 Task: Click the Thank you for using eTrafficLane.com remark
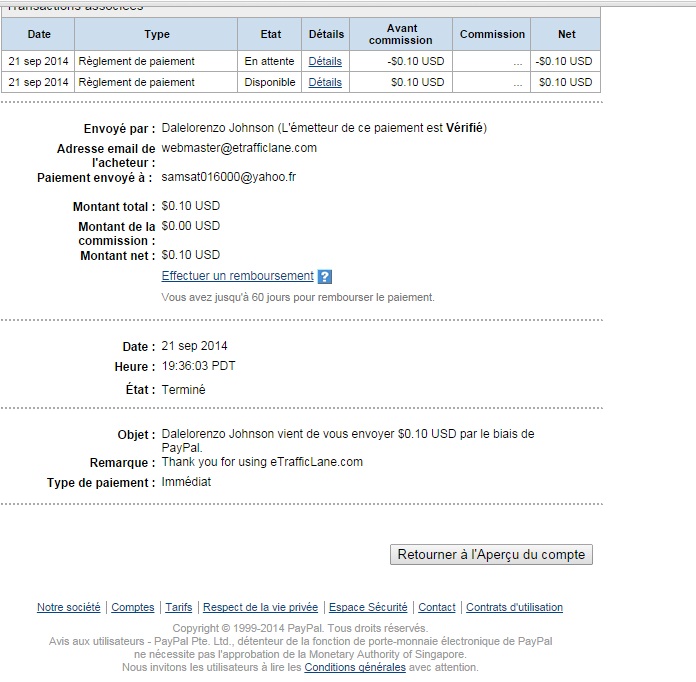[262, 462]
